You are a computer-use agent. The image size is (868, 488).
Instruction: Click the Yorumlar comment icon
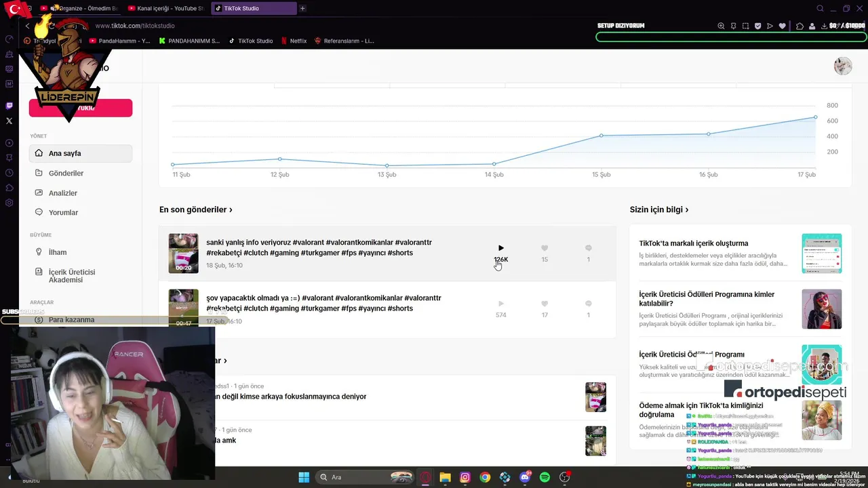[x=39, y=212]
